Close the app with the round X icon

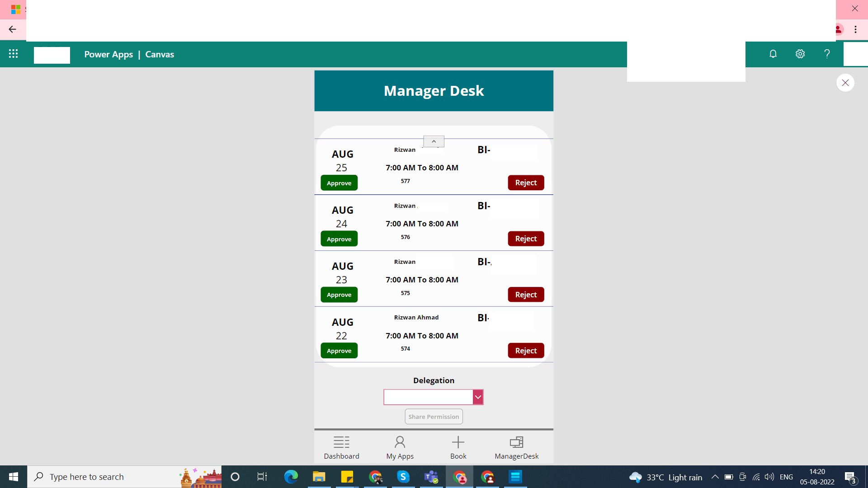(x=845, y=83)
